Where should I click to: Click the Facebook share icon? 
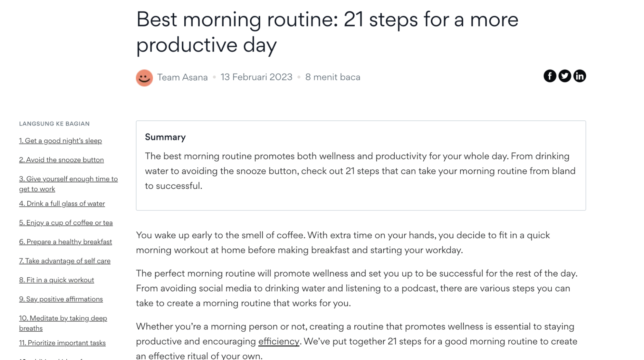(x=549, y=76)
